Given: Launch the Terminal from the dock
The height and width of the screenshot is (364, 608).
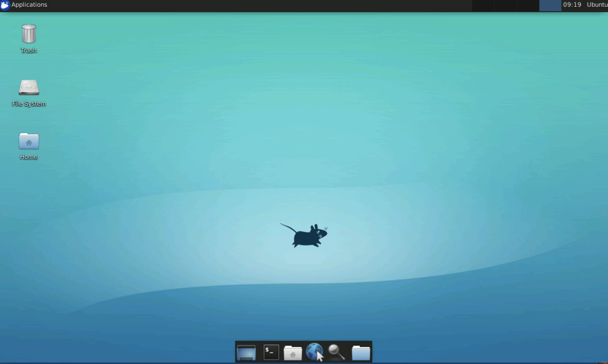Looking at the screenshot, I should click(271, 352).
